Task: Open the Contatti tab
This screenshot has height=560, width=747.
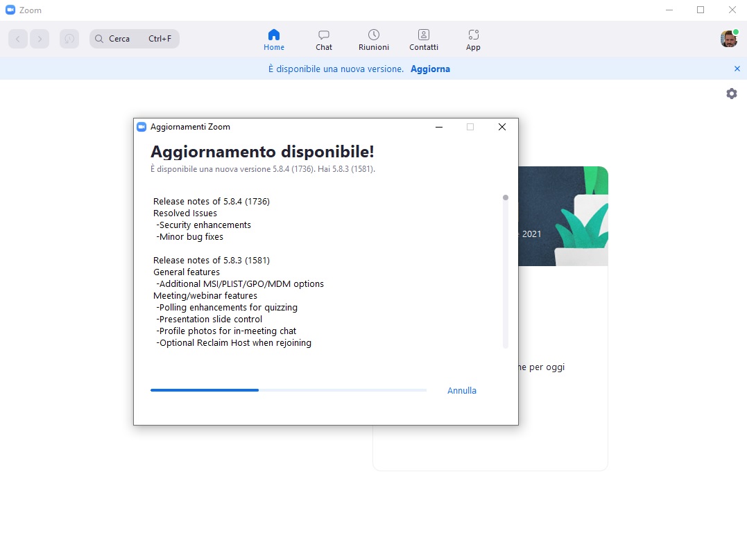Action: (x=424, y=40)
